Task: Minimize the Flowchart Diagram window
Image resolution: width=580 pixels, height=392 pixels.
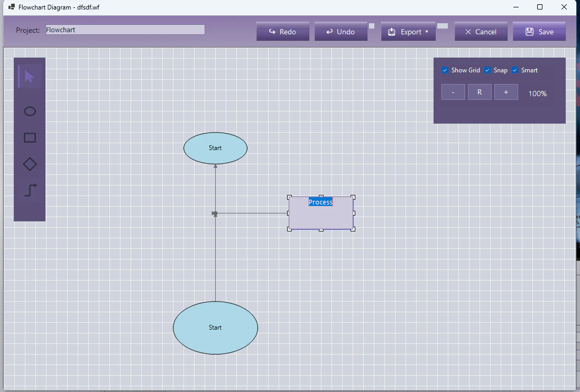Action: 516,7
